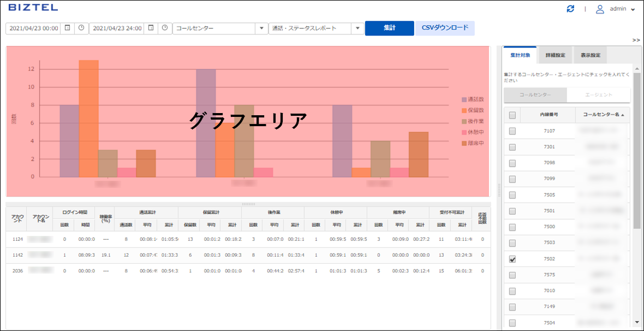Check the box for extension 7575
The width and height of the screenshot is (644, 331).
(x=512, y=275)
